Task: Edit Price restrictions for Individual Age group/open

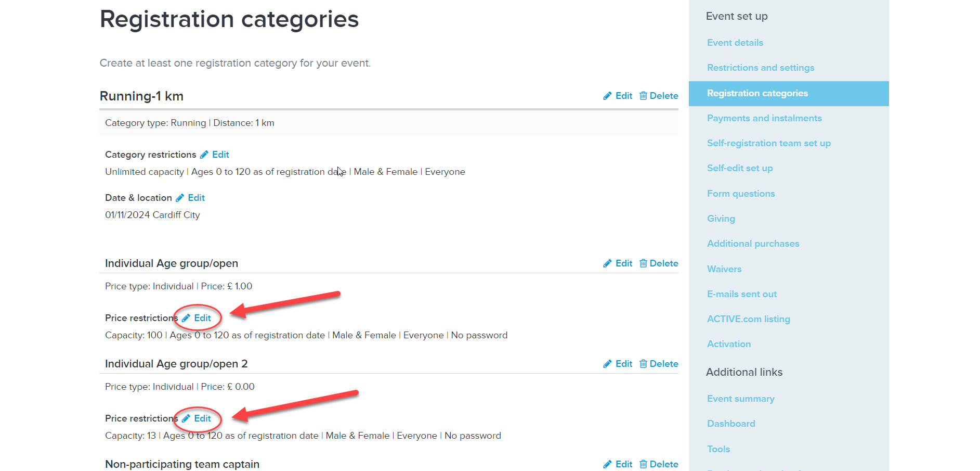Action: click(197, 318)
